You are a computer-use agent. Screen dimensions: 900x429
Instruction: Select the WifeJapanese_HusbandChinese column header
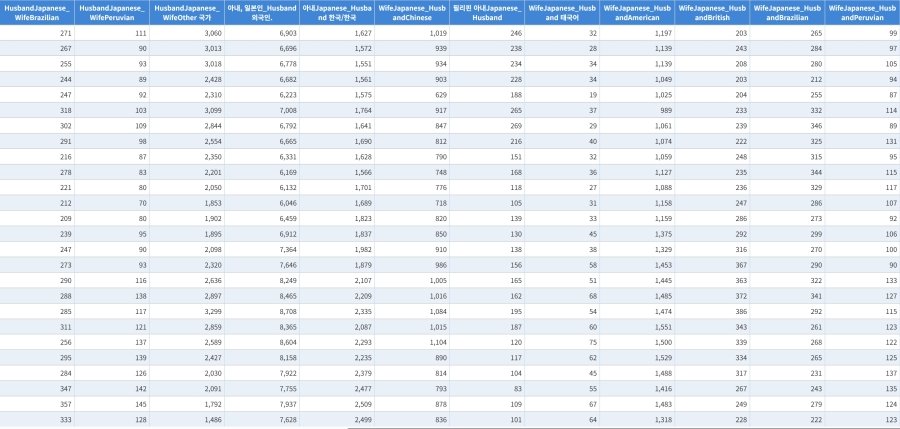point(412,13)
